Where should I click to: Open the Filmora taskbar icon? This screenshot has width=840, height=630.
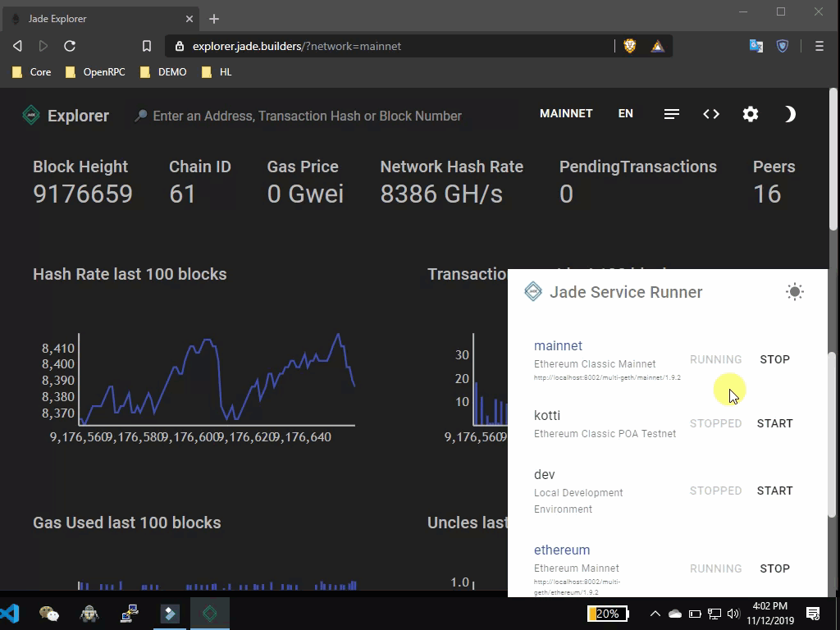coord(170,614)
